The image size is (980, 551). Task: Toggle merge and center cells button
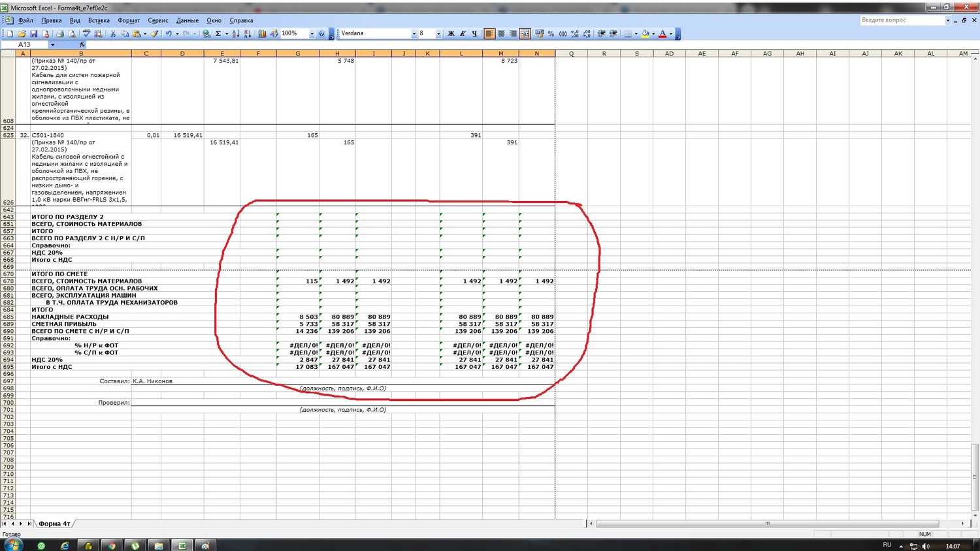click(525, 34)
